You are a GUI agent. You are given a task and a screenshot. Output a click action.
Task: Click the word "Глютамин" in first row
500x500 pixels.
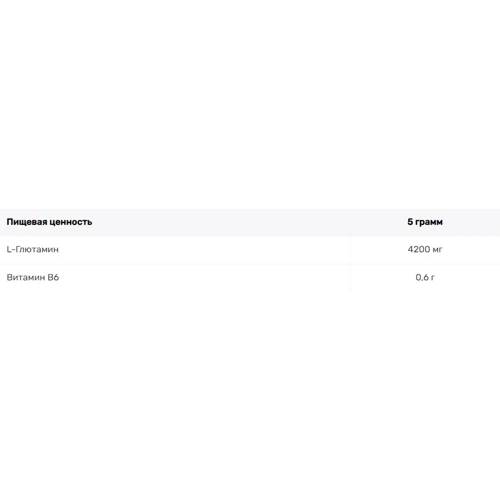37,249
